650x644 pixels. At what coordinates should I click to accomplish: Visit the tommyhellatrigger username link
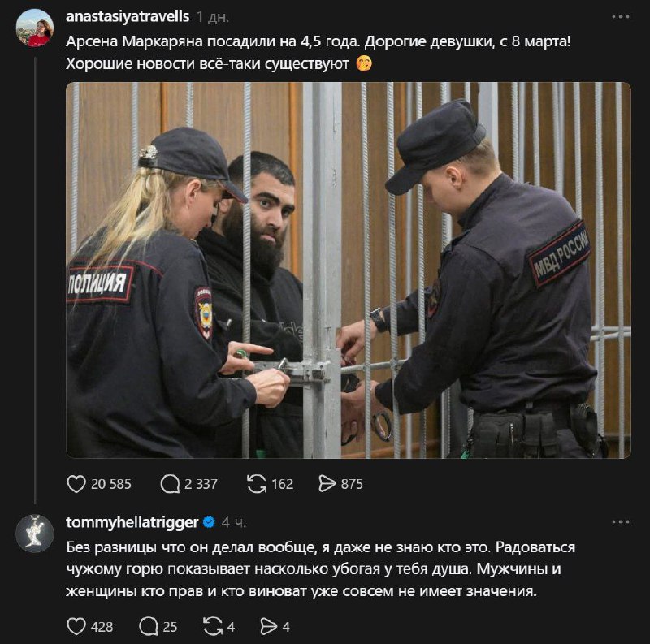click(x=132, y=522)
